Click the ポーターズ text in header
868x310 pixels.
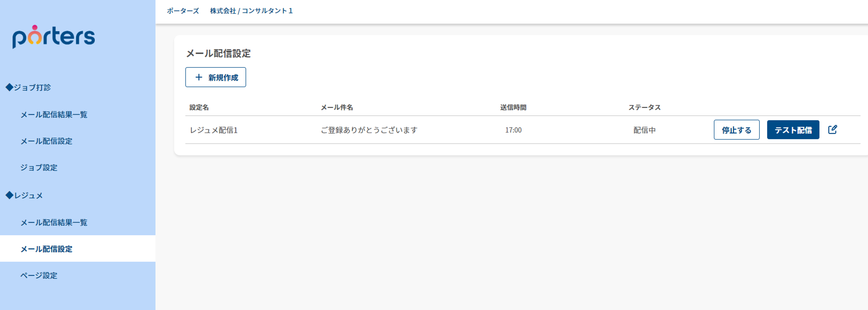pyautogui.click(x=183, y=11)
